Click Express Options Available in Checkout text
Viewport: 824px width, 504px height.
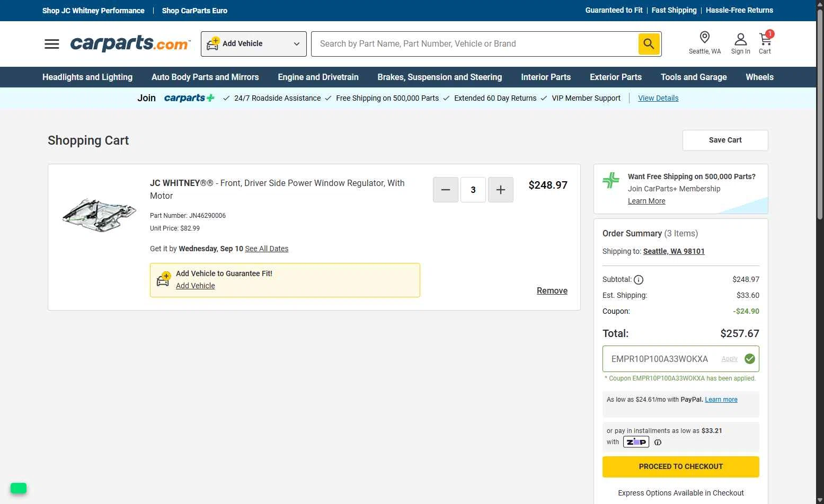pyautogui.click(x=680, y=493)
